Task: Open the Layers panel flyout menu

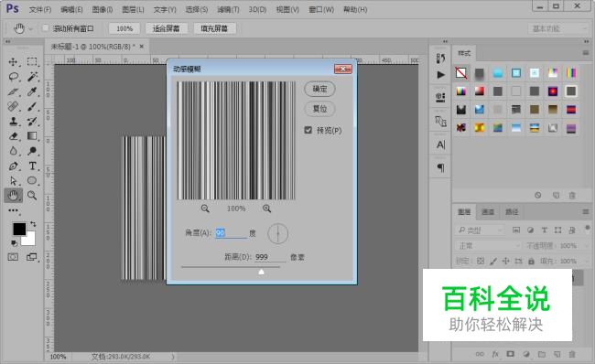Action: pos(586,211)
